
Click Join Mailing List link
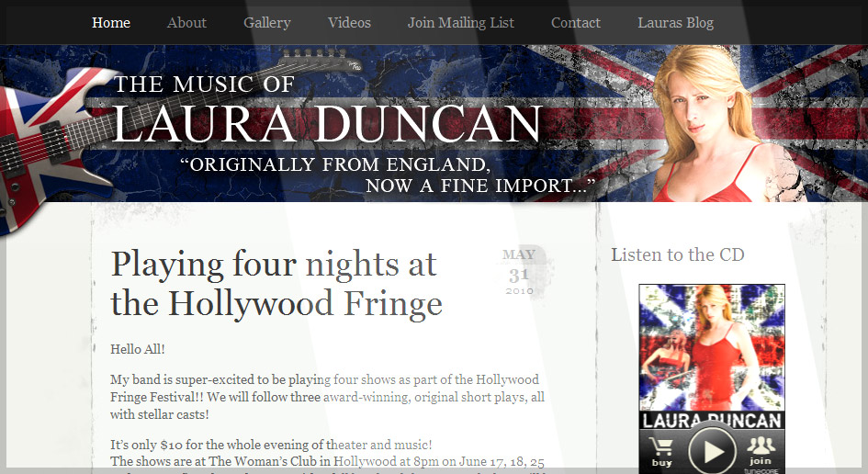point(460,23)
